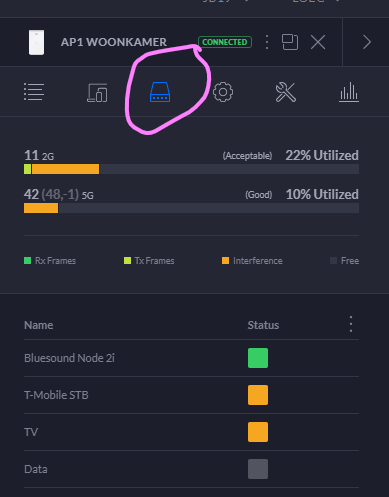Open table column options three-dot menu
This screenshot has height=497, width=389.
tap(351, 324)
